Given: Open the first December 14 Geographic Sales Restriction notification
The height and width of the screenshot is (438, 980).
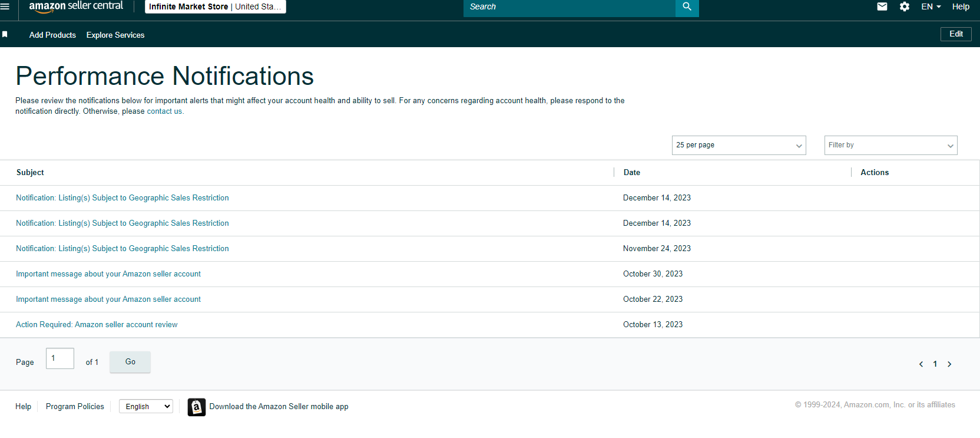Looking at the screenshot, I should point(122,198).
